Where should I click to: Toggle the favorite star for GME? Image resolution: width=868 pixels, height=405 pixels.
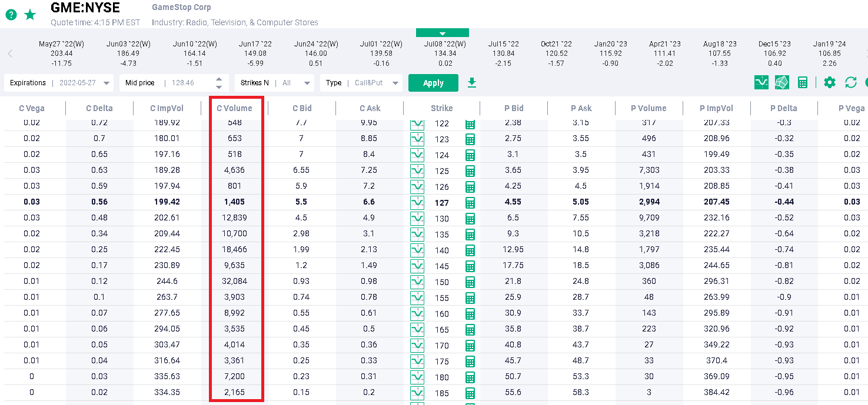click(30, 15)
